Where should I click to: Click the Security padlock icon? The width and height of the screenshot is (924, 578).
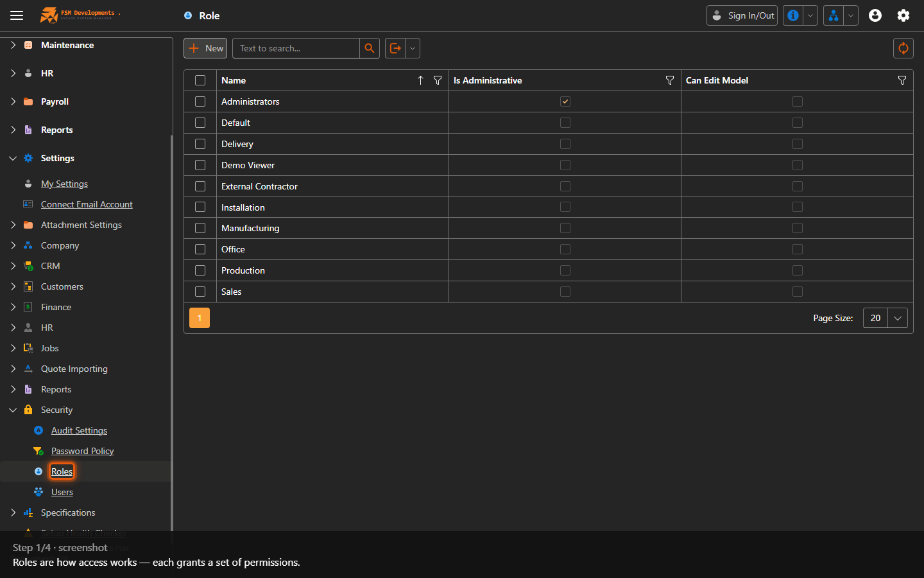click(28, 410)
